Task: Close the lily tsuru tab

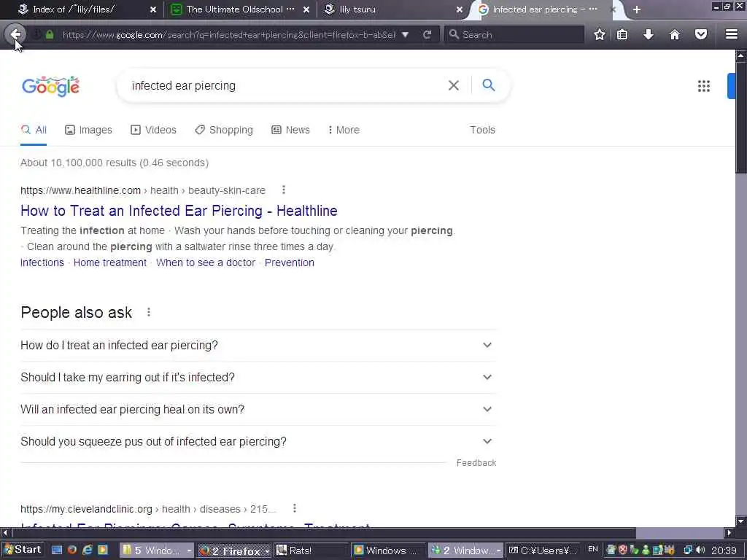Action: point(460,9)
